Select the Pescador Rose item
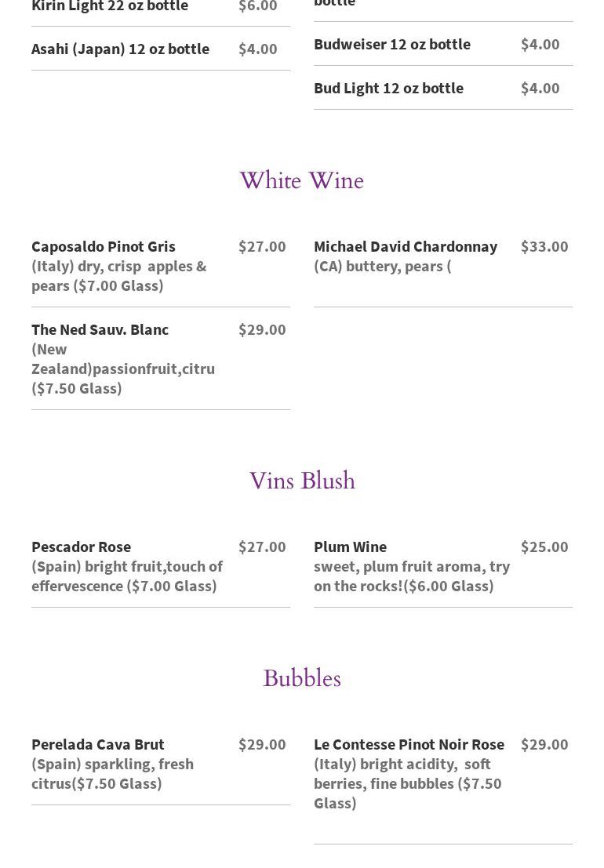 [x=81, y=547]
